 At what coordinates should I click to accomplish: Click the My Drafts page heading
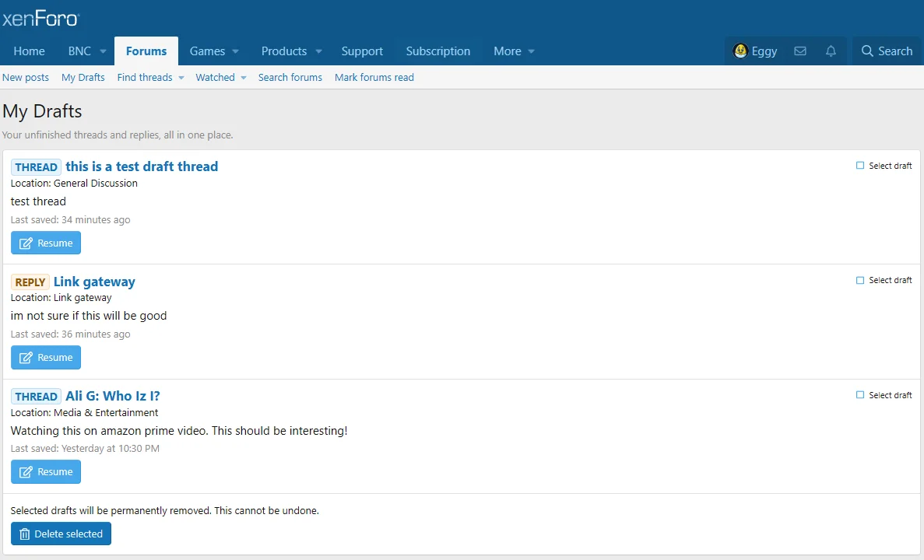[42, 111]
